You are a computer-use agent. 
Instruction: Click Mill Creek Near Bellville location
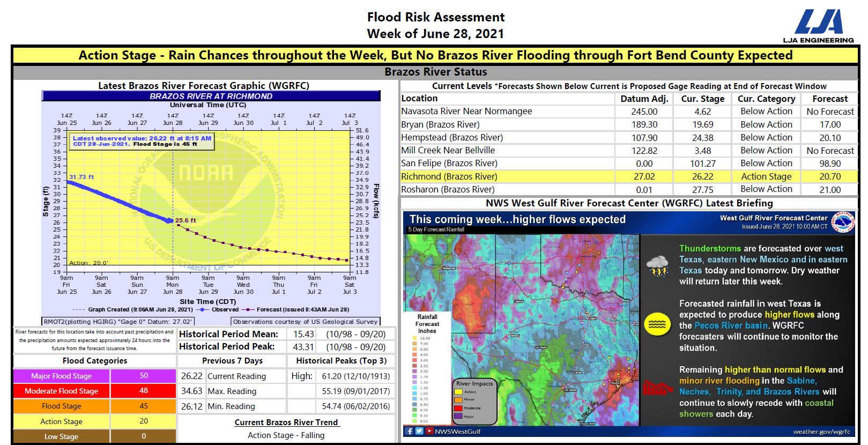pos(448,150)
